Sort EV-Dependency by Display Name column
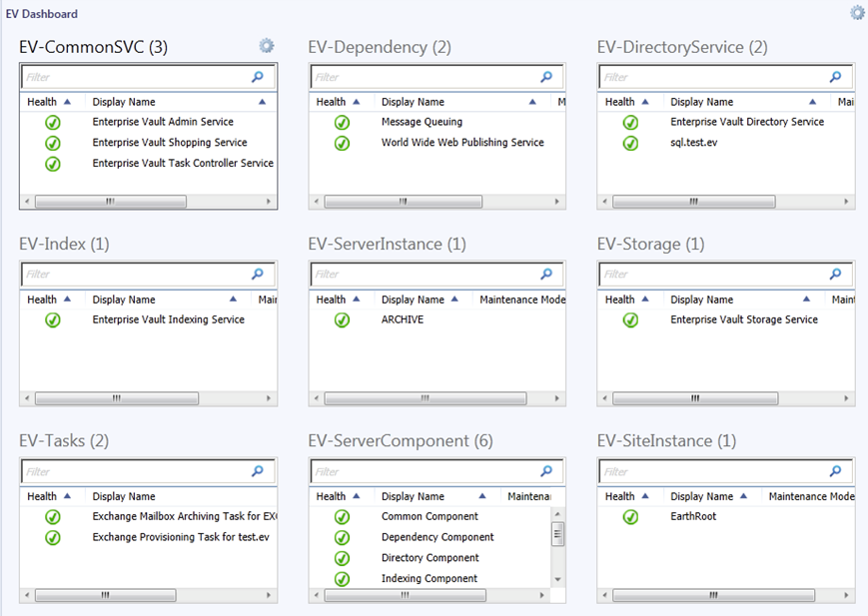Screen dimensions: 868x616 point(462,102)
